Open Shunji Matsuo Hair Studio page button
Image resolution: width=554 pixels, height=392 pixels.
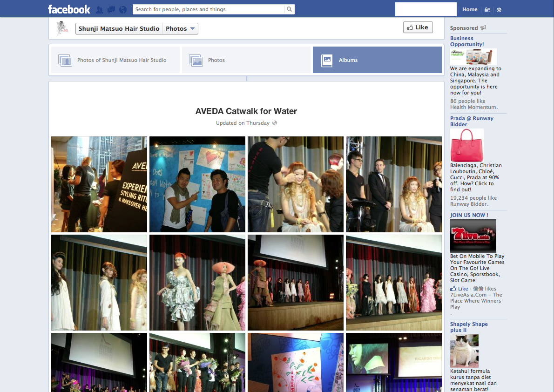point(119,28)
